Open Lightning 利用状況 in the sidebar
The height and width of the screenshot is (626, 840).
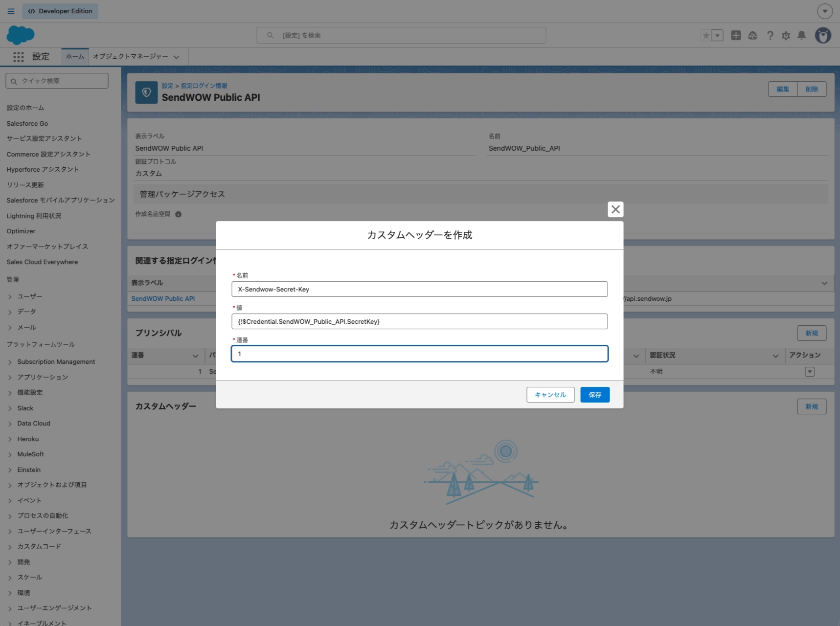[34, 216]
